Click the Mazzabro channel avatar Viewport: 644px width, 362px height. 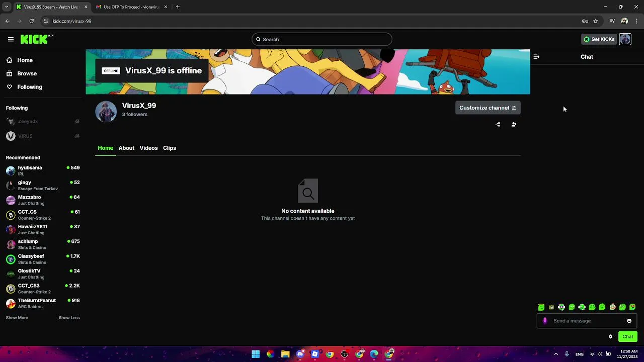tap(11, 200)
